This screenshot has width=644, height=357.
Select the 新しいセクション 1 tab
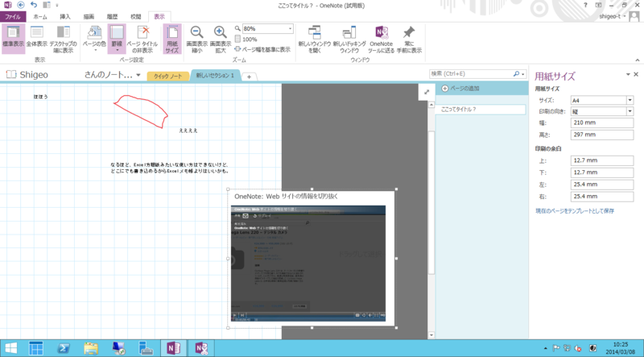(x=215, y=75)
